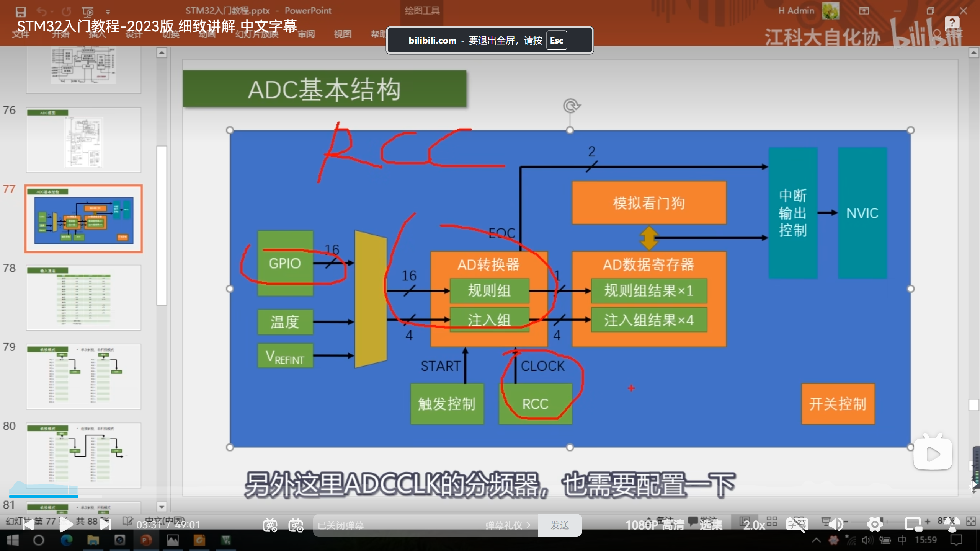The height and width of the screenshot is (551, 980).
Task: Click the 发送 send button
Action: click(x=560, y=525)
